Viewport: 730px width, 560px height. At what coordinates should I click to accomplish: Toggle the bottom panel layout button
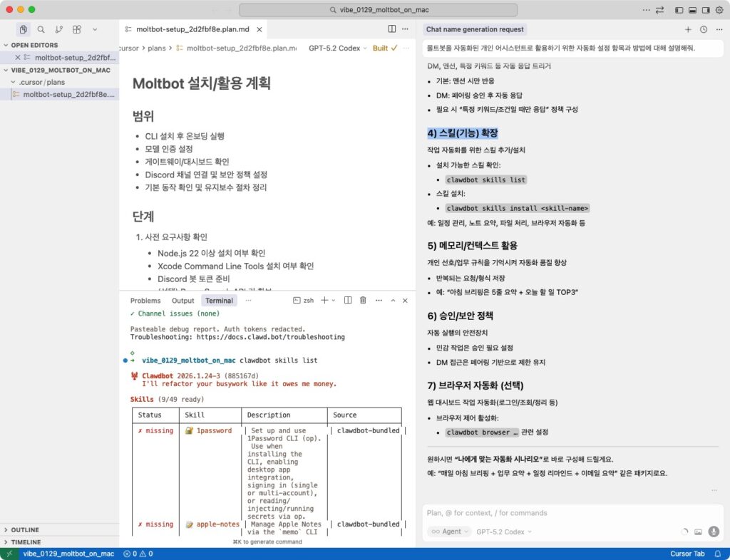(692, 10)
